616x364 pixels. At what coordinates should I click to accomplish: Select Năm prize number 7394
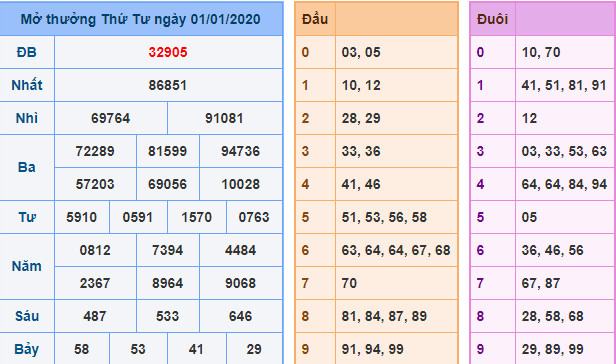(x=168, y=250)
